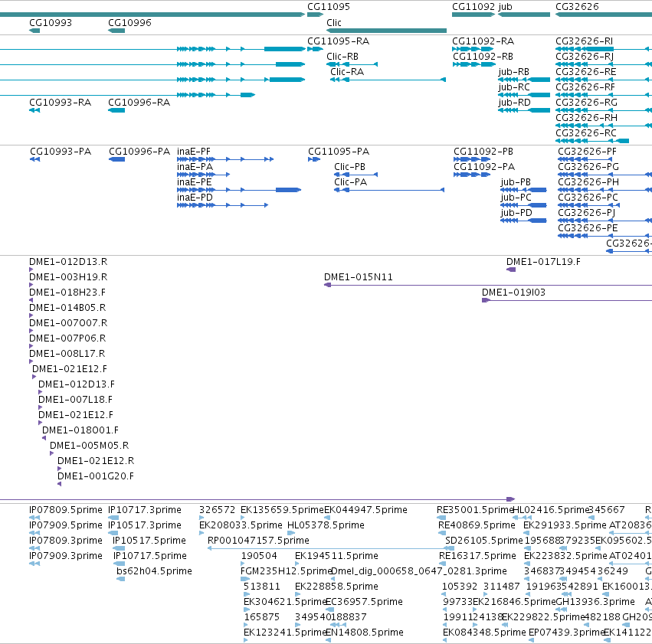Select the CG11092-RB transcript
Screen dimensions: 652x644
pyautogui.click(x=474, y=64)
